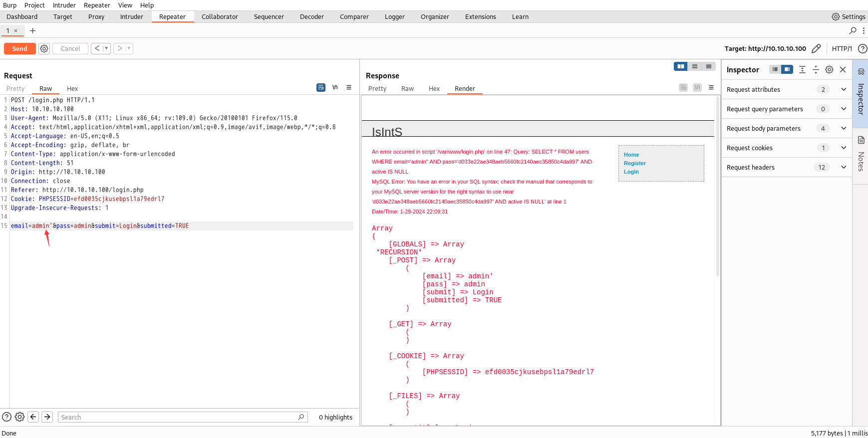This screenshot has height=438, width=868.
Task: Open Repeater request settings gear
Action: point(44,48)
